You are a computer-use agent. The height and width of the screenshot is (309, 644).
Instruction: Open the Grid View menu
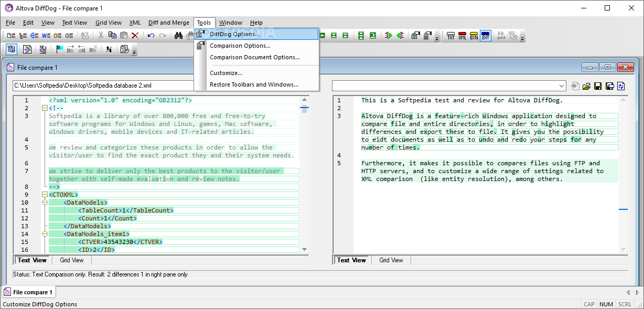(109, 23)
